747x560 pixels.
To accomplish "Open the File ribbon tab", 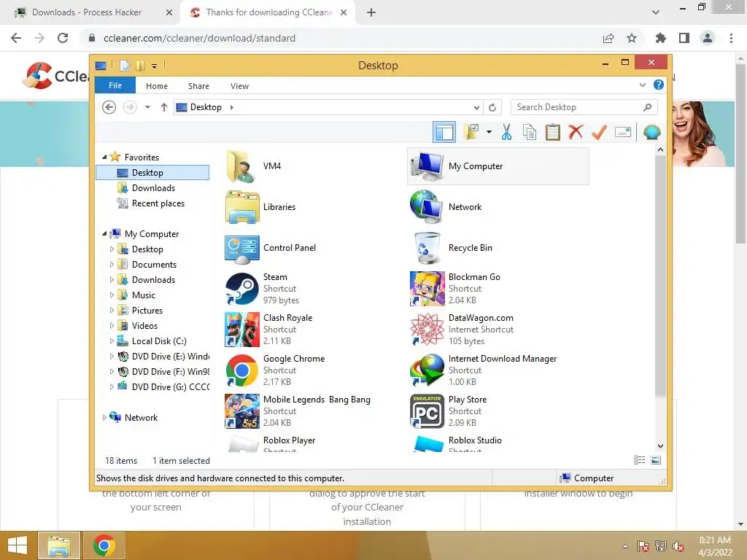I will [x=115, y=86].
